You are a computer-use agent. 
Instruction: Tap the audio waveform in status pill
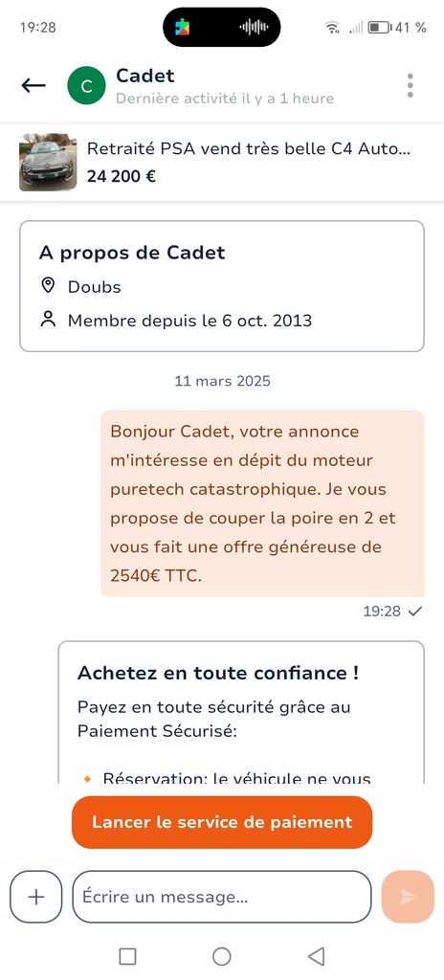click(254, 27)
